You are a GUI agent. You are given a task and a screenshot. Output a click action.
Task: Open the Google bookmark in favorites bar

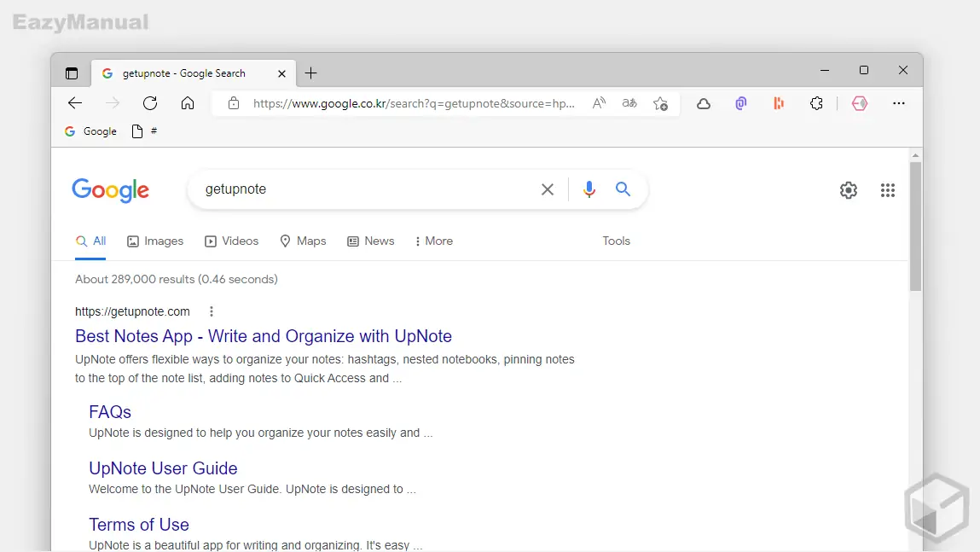point(90,131)
